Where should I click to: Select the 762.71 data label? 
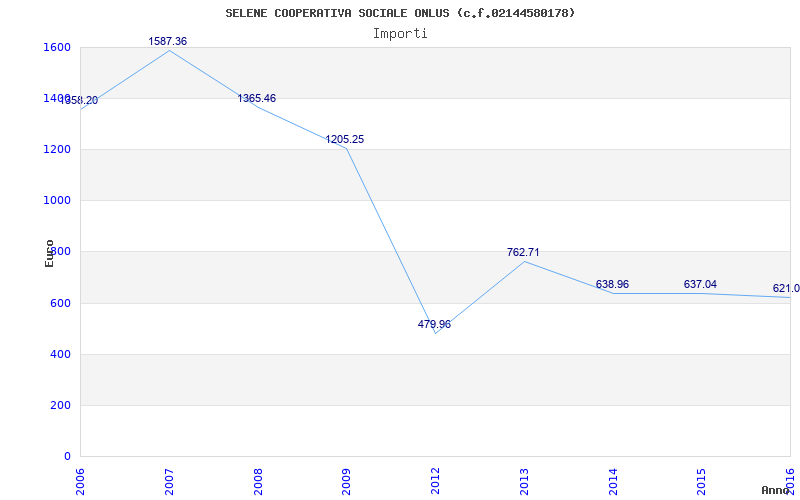click(x=523, y=252)
